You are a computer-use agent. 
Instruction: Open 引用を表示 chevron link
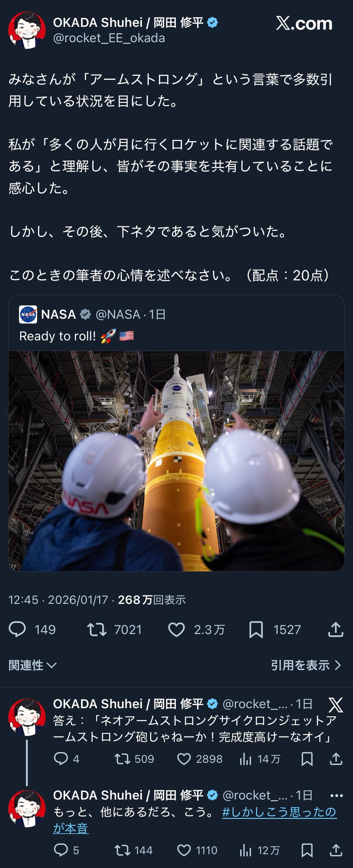click(306, 665)
